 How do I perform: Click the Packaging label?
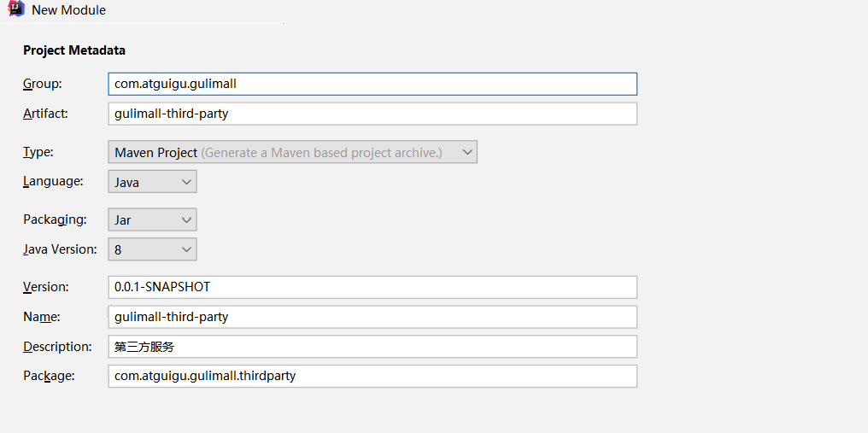coord(55,219)
